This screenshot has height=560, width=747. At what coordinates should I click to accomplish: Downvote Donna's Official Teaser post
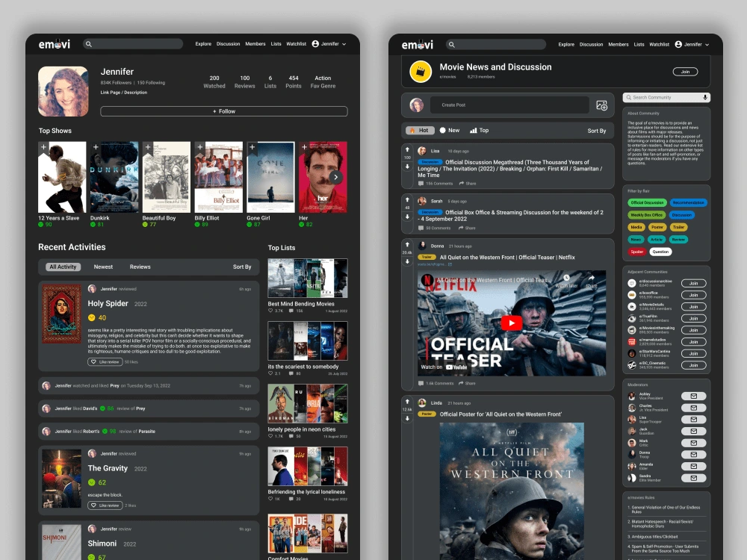[407, 261]
